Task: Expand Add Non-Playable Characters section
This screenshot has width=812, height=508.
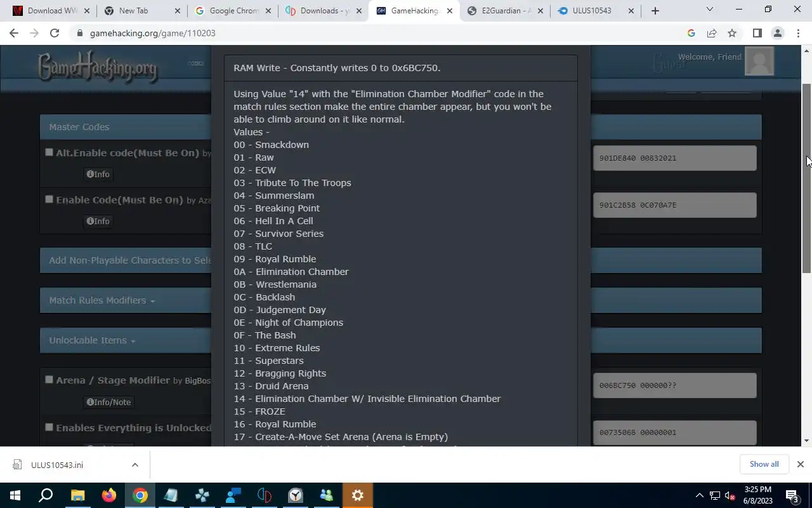Action: pos(130,260)
